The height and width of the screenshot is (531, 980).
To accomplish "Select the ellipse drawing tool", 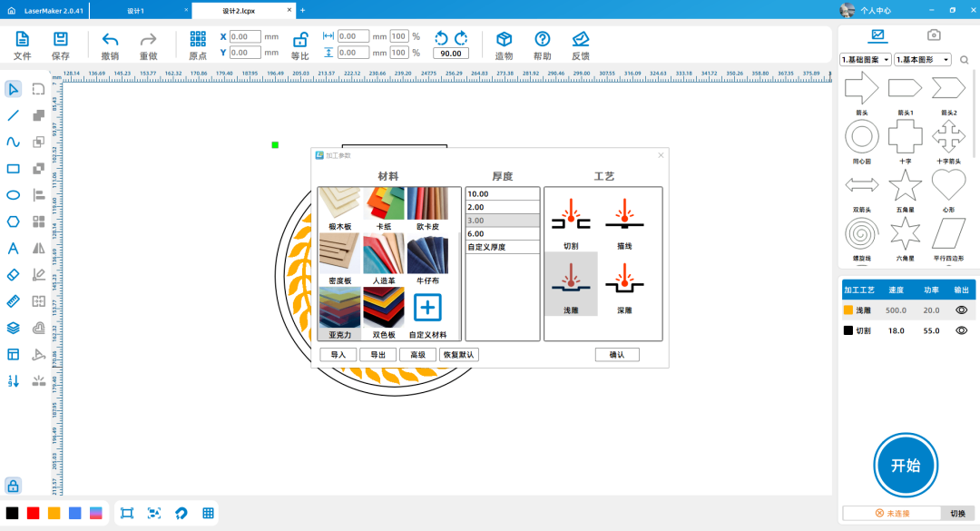I will pos(14,195).
